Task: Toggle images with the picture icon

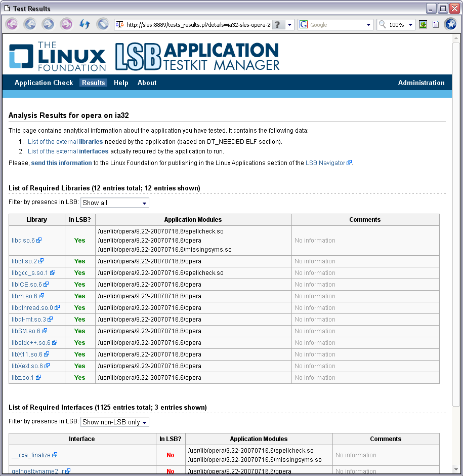Action: (x=423, y=25)
